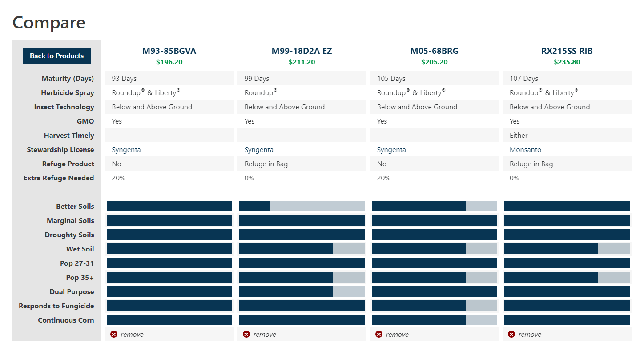Click the Either harvest timely value
Viewport: 644px width, 355px height.
point(519,136)
